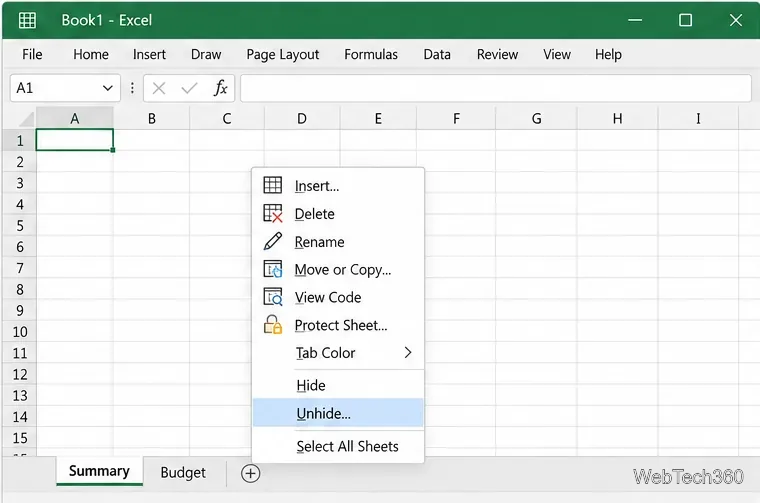
Task: Select column G header
Action: pyautogui.click(x=537, y=119)
